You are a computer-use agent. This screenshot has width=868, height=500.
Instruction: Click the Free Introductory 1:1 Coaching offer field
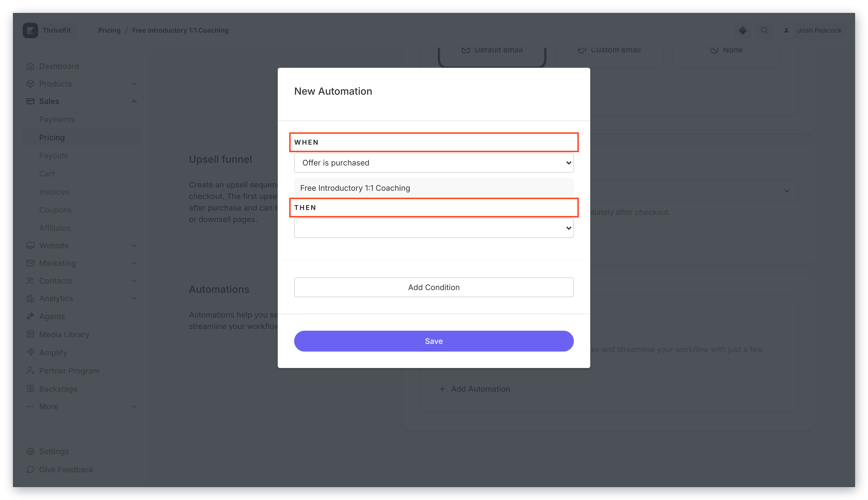[434, 188]
